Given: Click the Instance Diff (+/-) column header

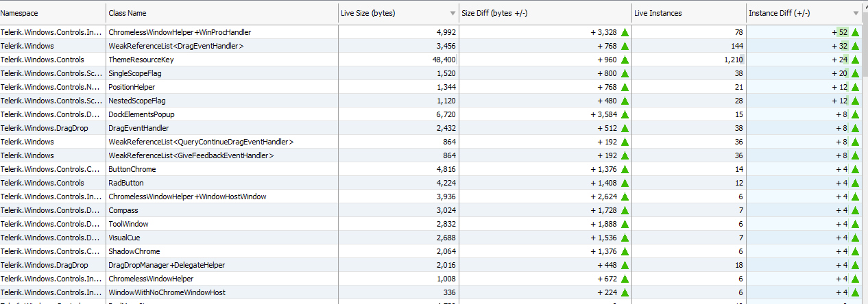Looking at the screenshot, I should click(804, 13).
